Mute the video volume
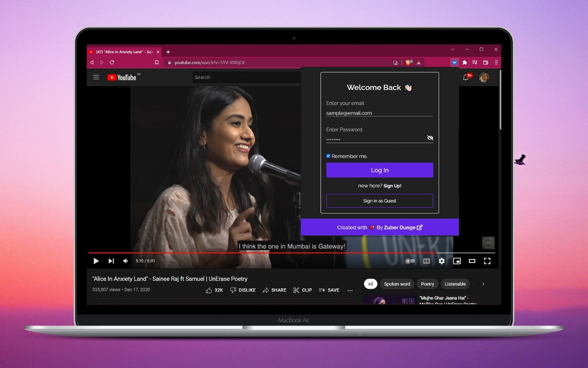 click(125, 261)
